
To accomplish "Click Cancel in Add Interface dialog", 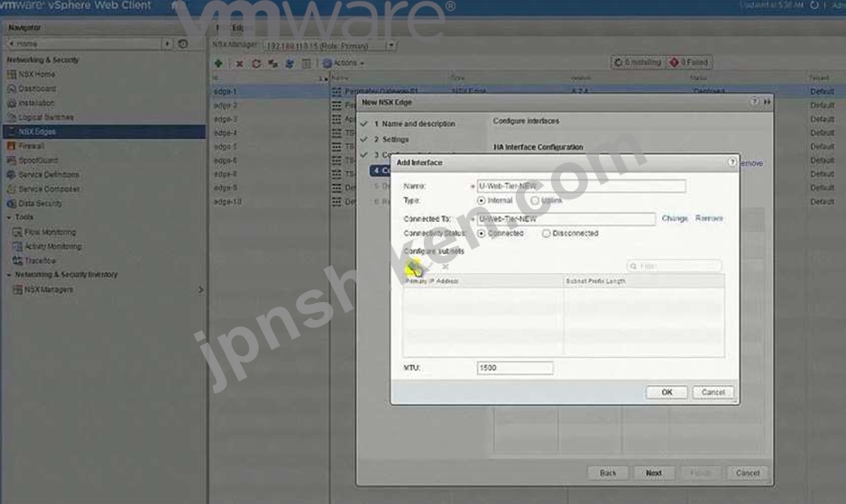I will pyautogui.click(x=713, y=392).
